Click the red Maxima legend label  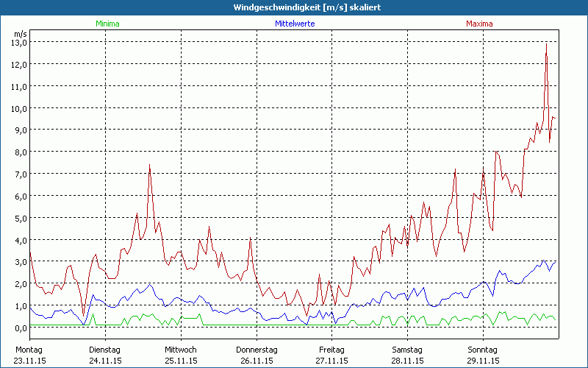[x=480, y=24]
